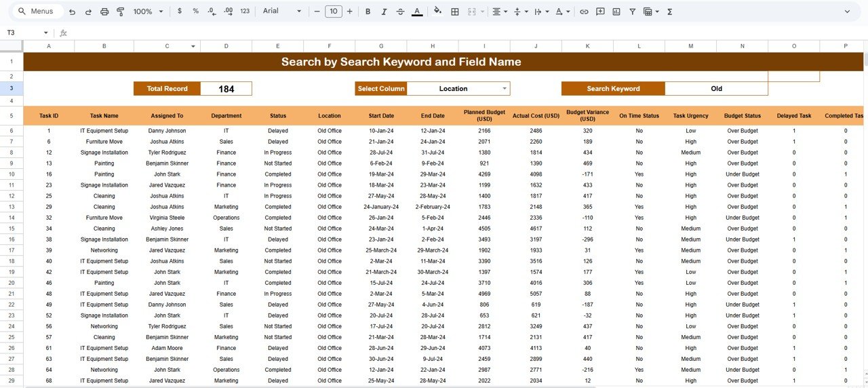Open the fill color picker
This screenshot has height=388, width=868.
click(x=437, y=12)
